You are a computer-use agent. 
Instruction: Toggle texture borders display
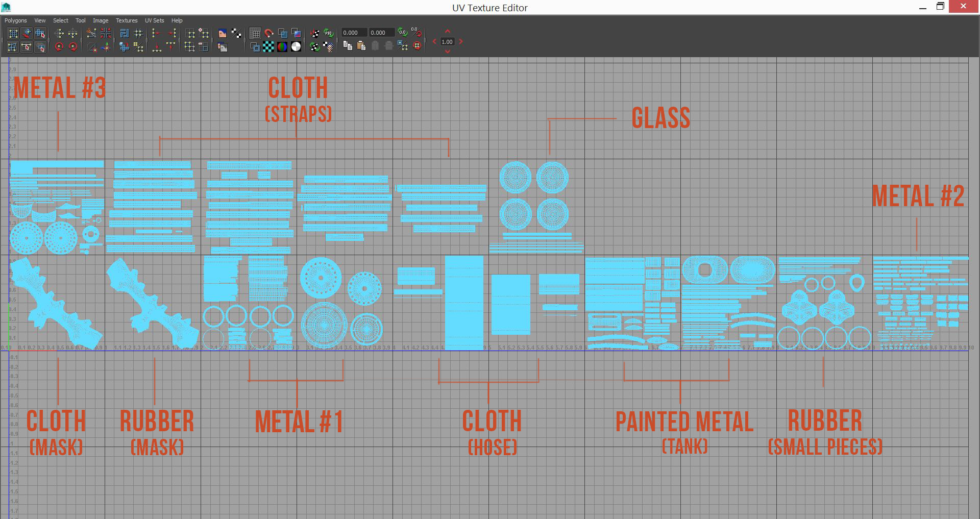click(x=255, y=47)
